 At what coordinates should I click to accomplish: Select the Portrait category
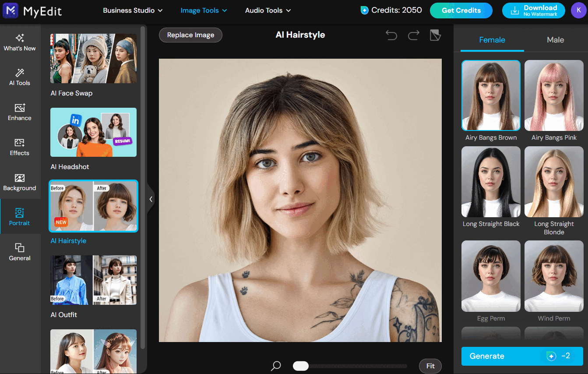pyautogui.click(x=20, y=217)
